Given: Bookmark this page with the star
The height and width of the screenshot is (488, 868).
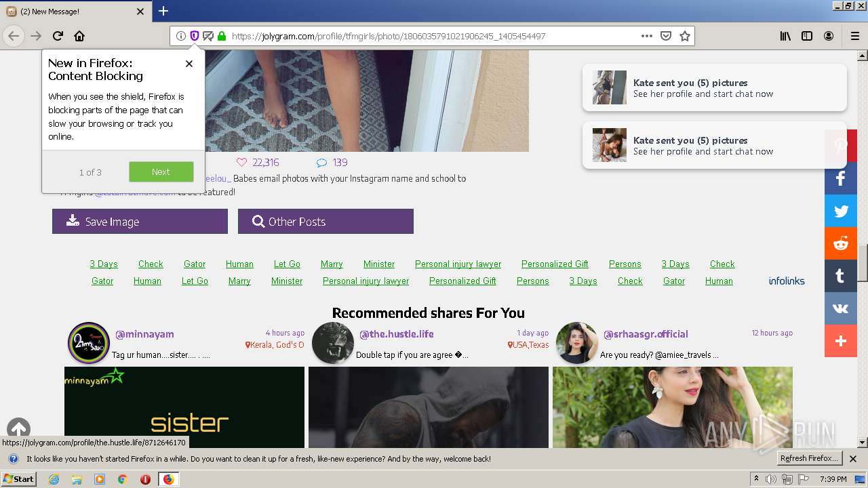Looking at the screenshot, I should [685, 36].
